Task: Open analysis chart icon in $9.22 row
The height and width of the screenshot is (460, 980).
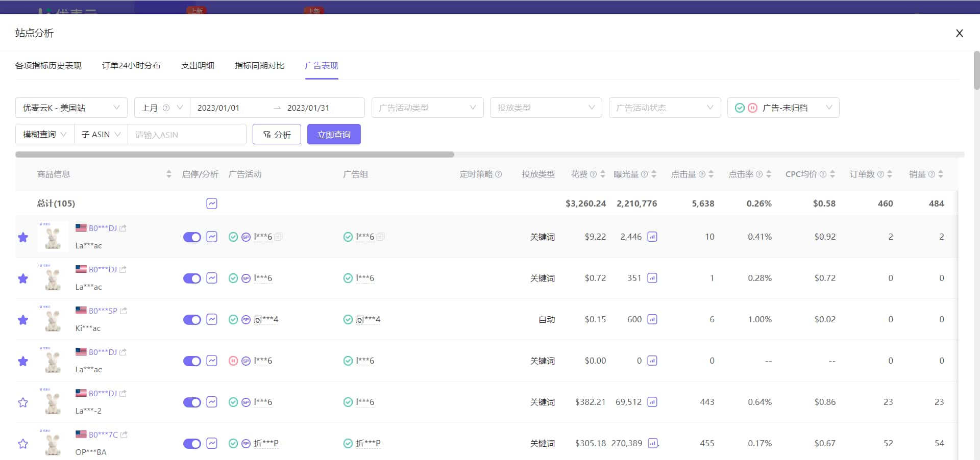Action: [212, 237]
